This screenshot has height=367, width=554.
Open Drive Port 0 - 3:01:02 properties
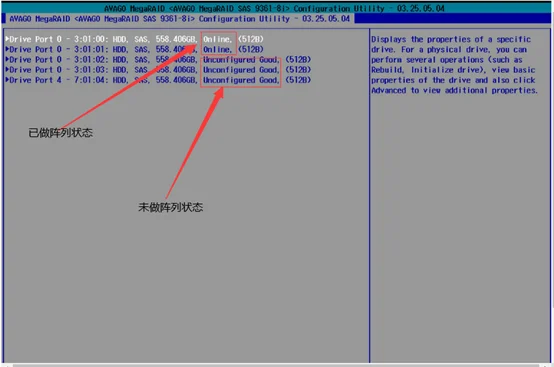click(x=158, y=59)
